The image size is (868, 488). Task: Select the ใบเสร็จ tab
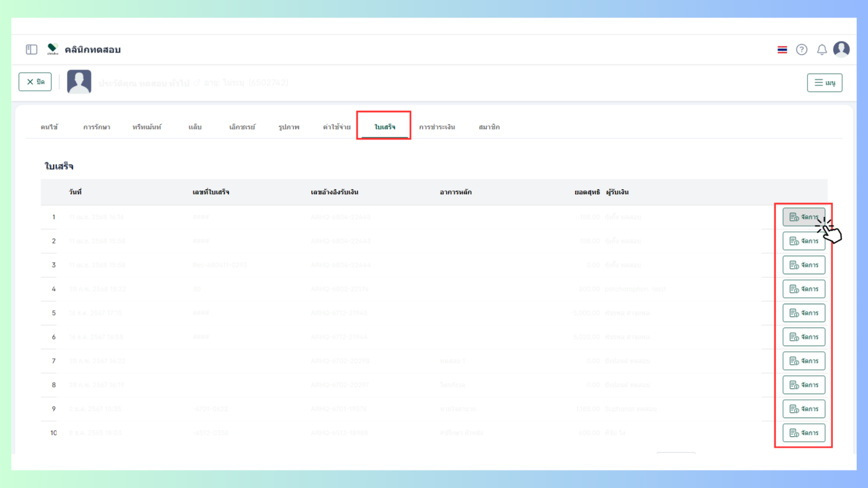(385, 127)
